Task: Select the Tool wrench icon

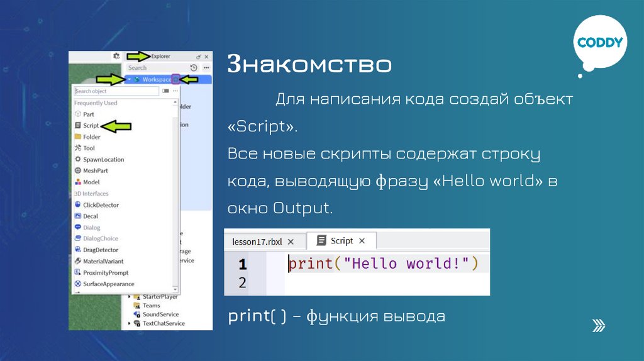Action: point(78,148)
